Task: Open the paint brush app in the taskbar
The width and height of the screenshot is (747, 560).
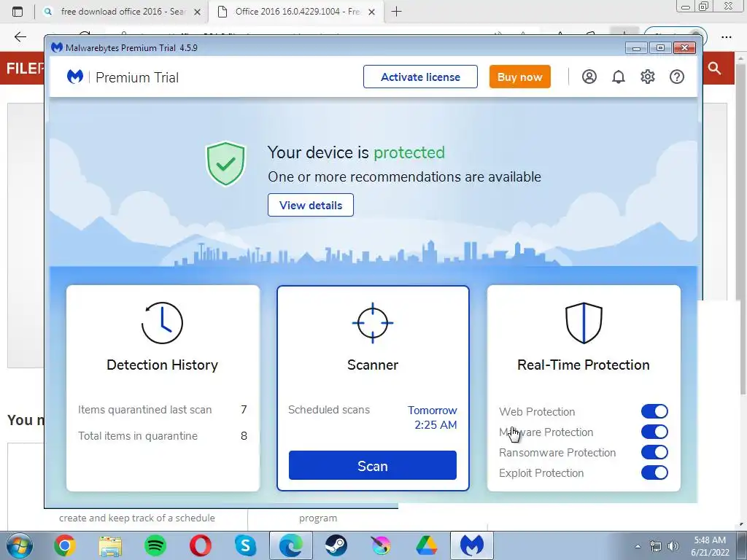Action: pyautogui.click(x=381, y=545)
